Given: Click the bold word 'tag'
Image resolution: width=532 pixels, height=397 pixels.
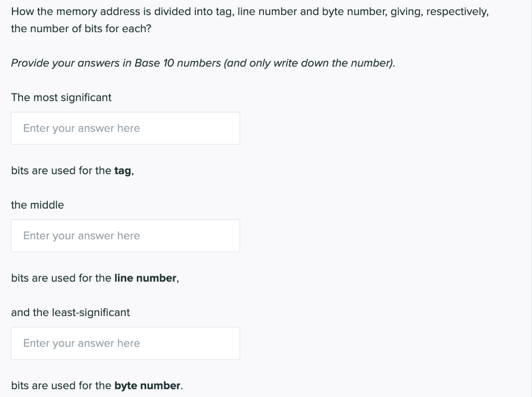Looking at the screenshot, I should pyautogui.click(x=123, y=170).
